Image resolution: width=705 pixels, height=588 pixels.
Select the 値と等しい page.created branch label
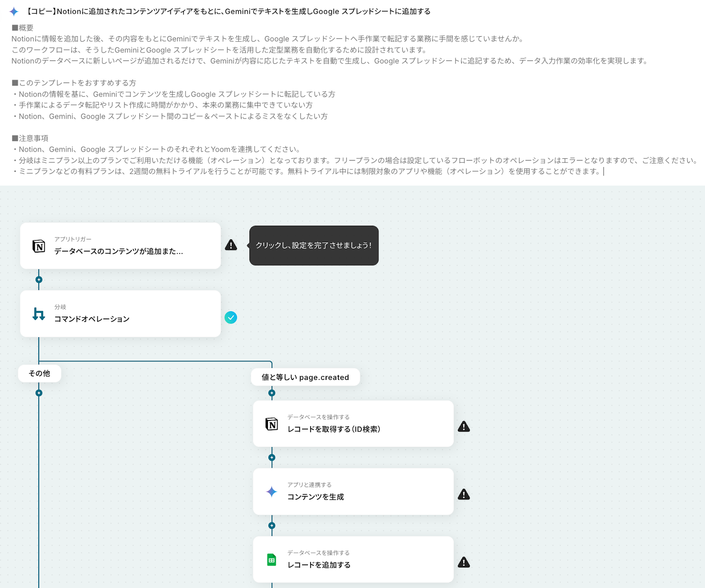pyautogui.click(x=305, y=377)
